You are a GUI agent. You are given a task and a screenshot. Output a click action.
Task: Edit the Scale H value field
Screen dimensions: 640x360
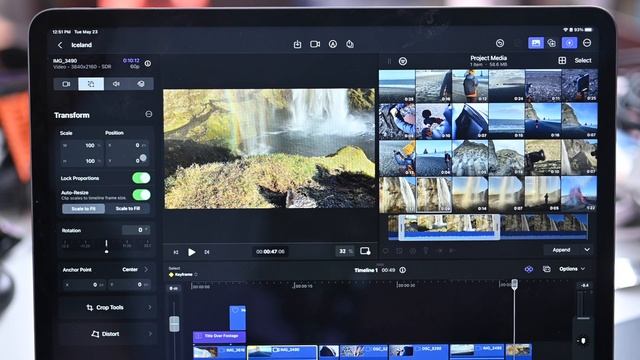pyautogui.click(x=82, y=161)
